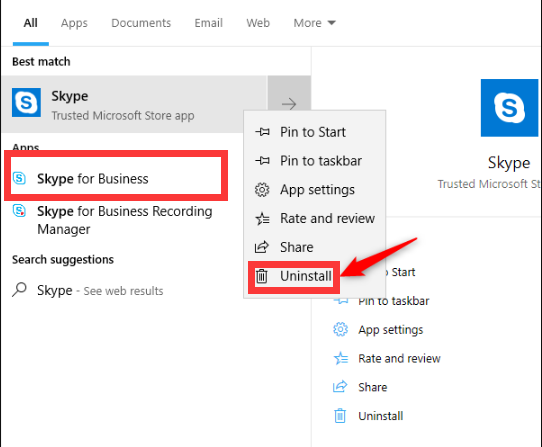Click the blue share icon in preview pane
542x447 pixels.
click(340, 387)
